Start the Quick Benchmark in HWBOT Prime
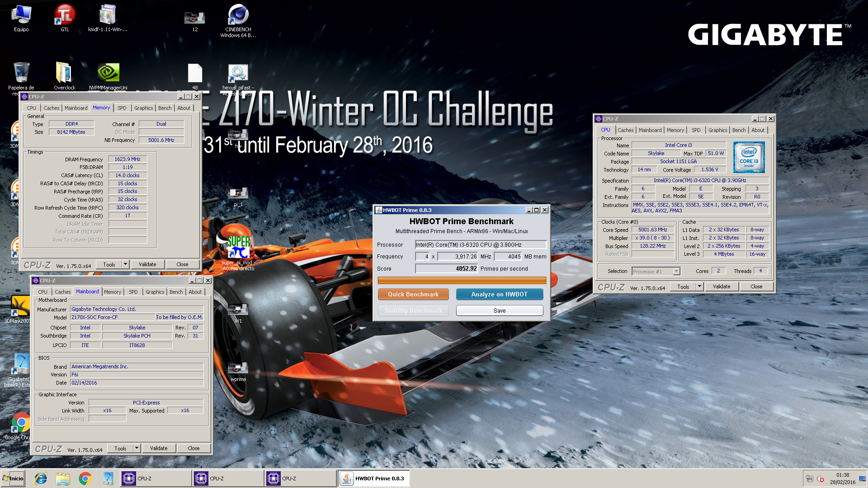The width and height of the screenshot is (868, 488). click(x=413, y=294)
